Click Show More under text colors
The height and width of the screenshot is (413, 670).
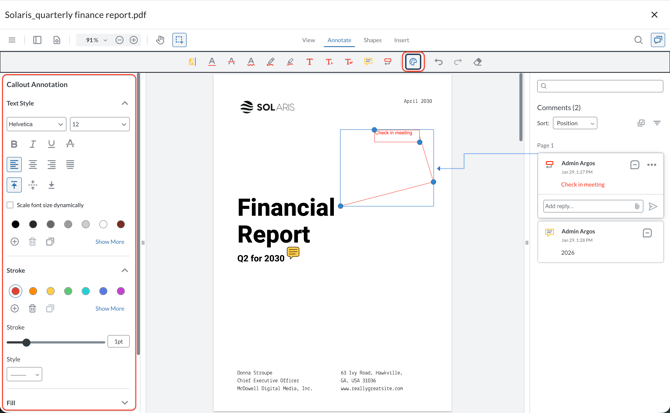click(x=110, y=242)
